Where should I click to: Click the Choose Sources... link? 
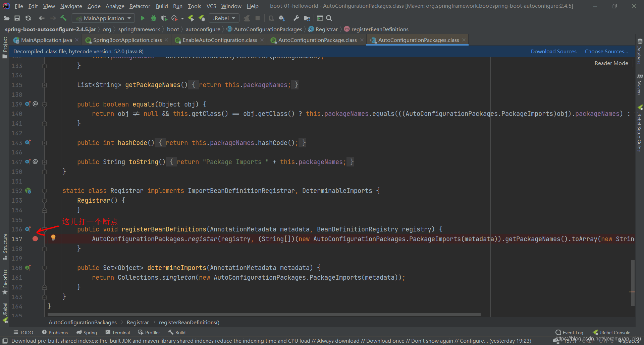606,51
